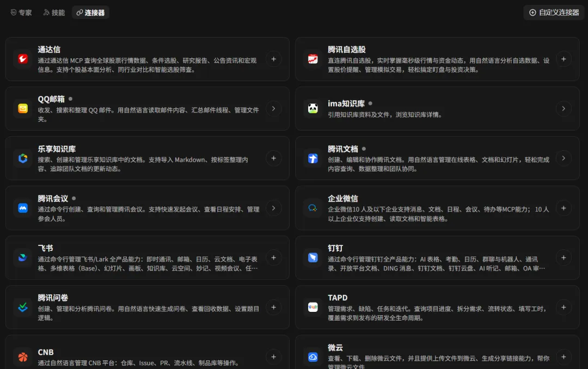
Task: Click the 微云 cloud icon
Action: click(x=313, y=357)
